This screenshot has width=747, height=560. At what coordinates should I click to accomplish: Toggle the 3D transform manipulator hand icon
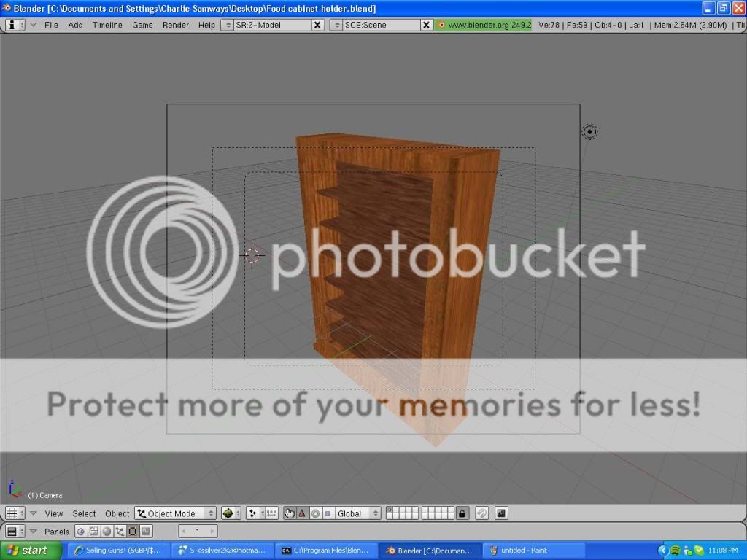pyautogui.click(x=289, y=513)
